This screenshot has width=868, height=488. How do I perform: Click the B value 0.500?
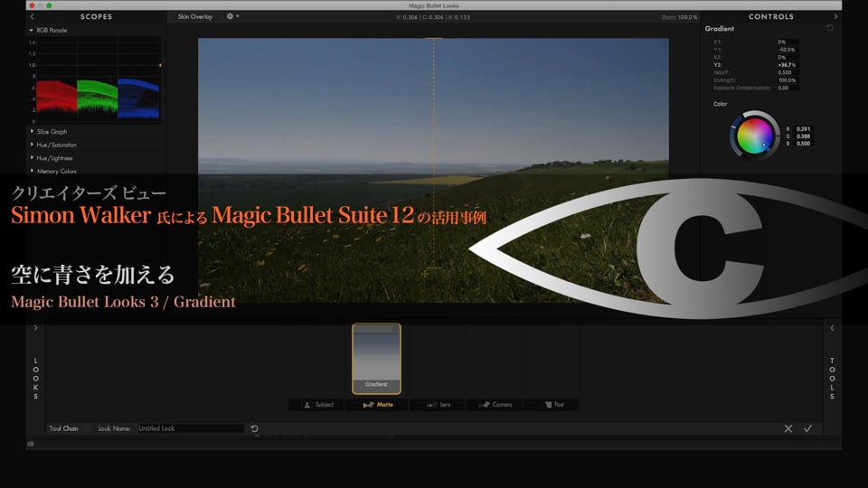click(803, 144)
